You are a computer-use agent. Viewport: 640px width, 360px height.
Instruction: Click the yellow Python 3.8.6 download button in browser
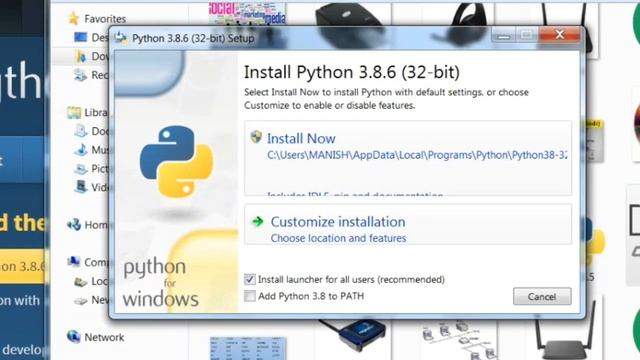point(22,267)
